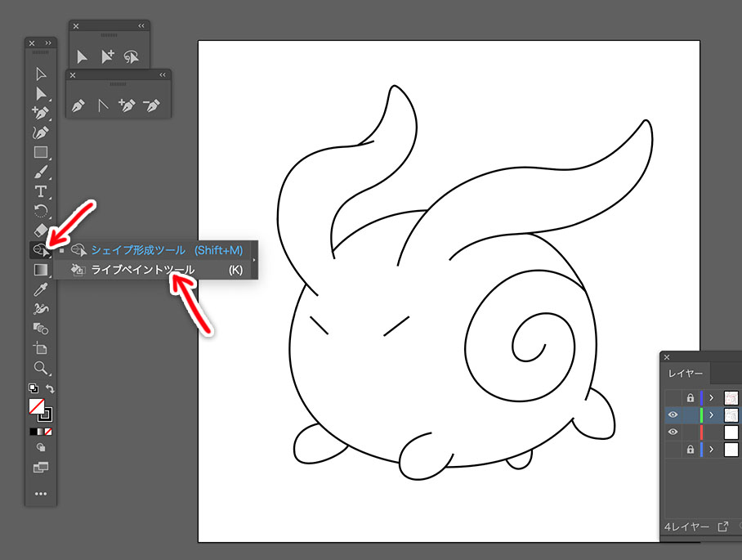This screenshot has height=560, width=742.
Task: Expand the green selected layer chevron
Action: (x=711, y=414)
